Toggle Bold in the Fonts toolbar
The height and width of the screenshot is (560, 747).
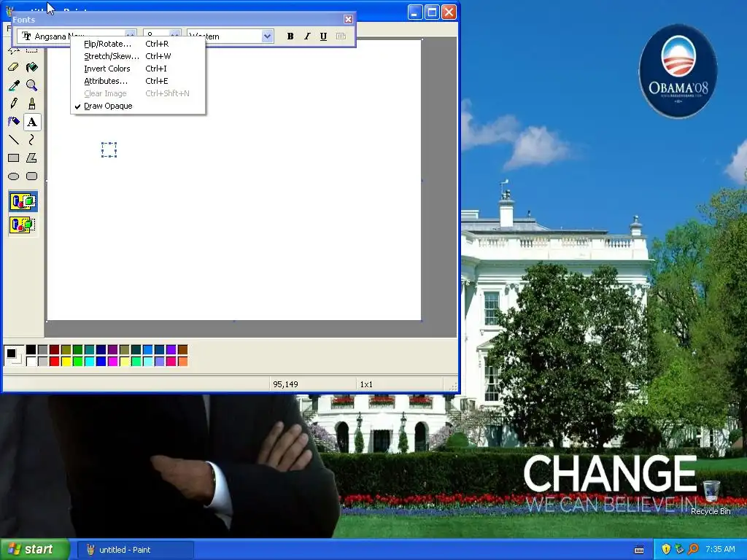click(x=290, y=36)
